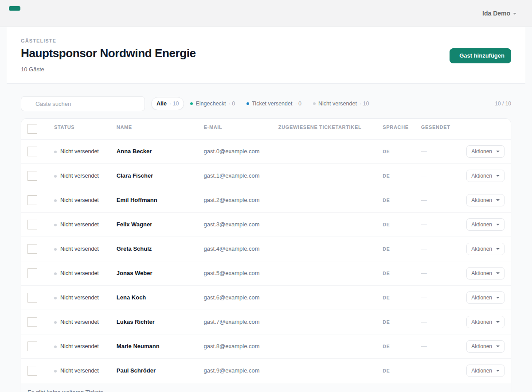Click email gast.7@example.com
The width and height of the screenshot is (532, 392).
232,322
